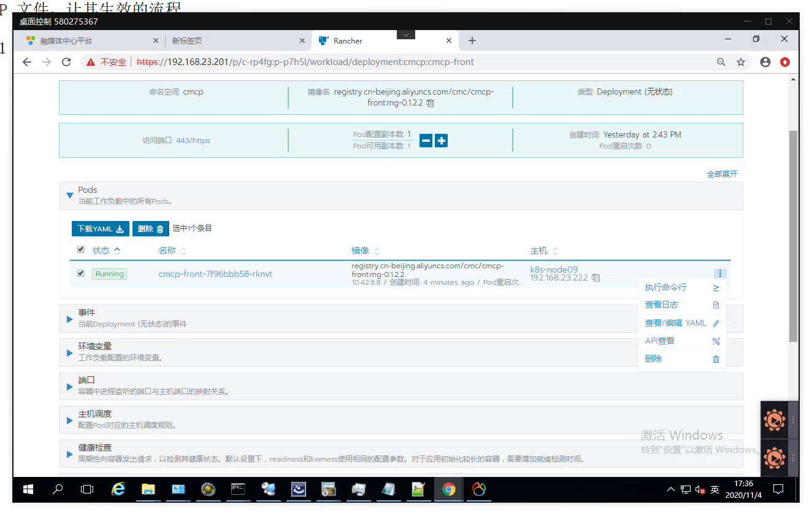The image size is (812, 515).
Task: Uncheck the cmcp-front-7f96bbb58-rknvt pod checkbox
Action: pyautogui.click(x=81, y=273)
